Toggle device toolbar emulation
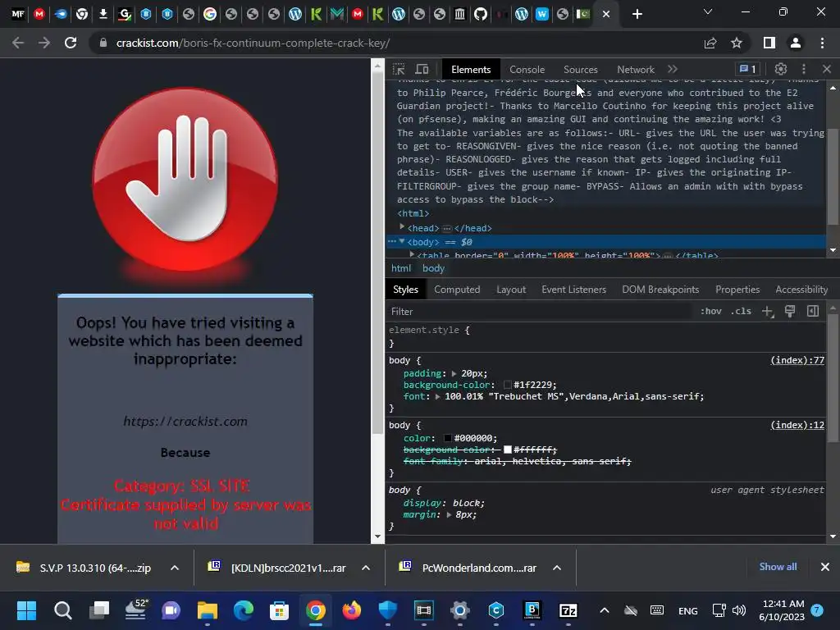Viewport: 840px width, 630px height. tap(422, 69)
